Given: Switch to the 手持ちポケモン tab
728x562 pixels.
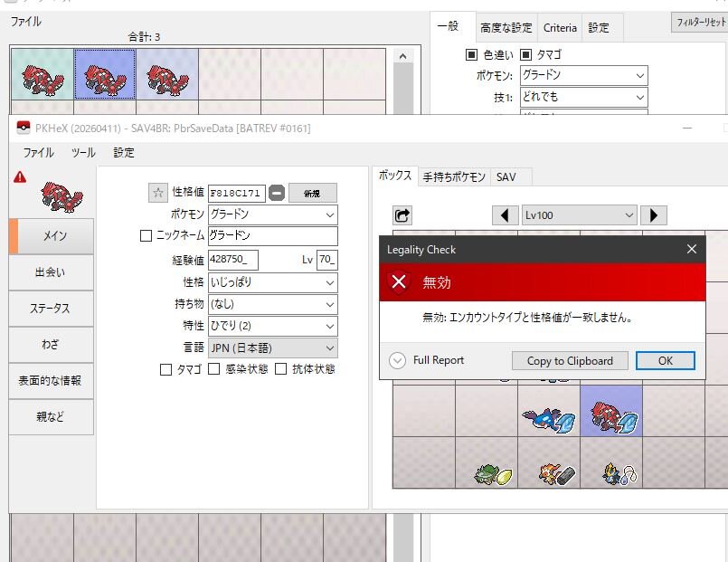Looking at the screenshot, I should (x=454, y=177).
